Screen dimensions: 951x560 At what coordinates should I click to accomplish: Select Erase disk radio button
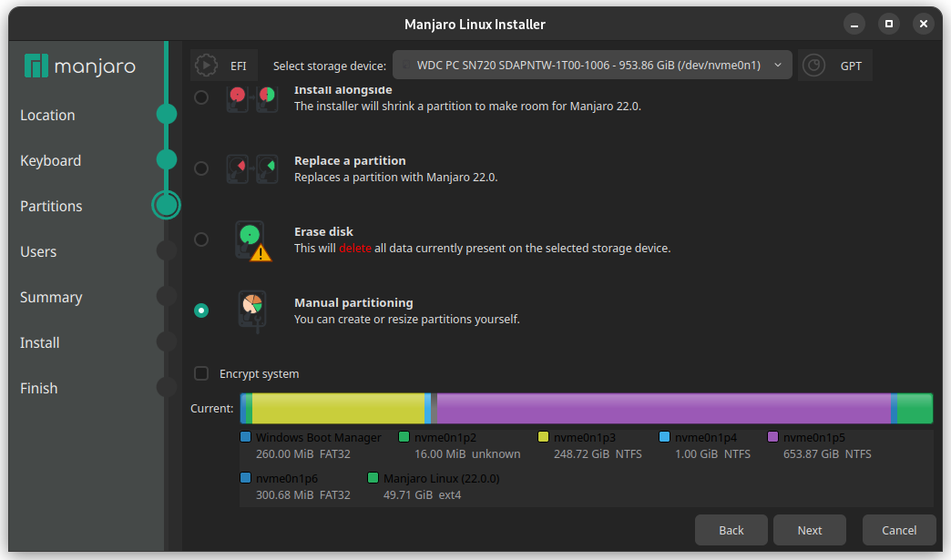[201, 239]
